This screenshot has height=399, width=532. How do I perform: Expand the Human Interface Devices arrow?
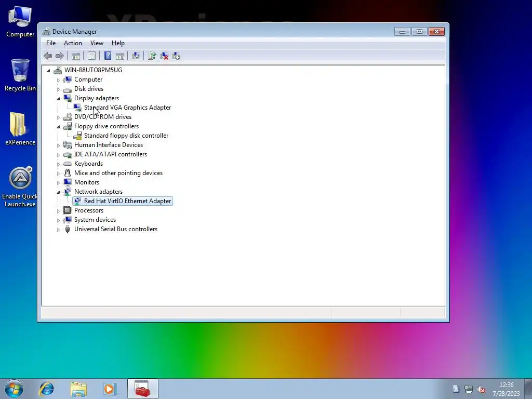58,145
